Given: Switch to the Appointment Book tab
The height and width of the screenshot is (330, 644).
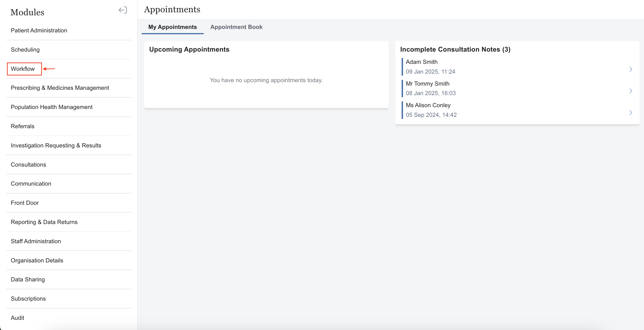Looking at the screenshot, I should [x=236, y=27].
